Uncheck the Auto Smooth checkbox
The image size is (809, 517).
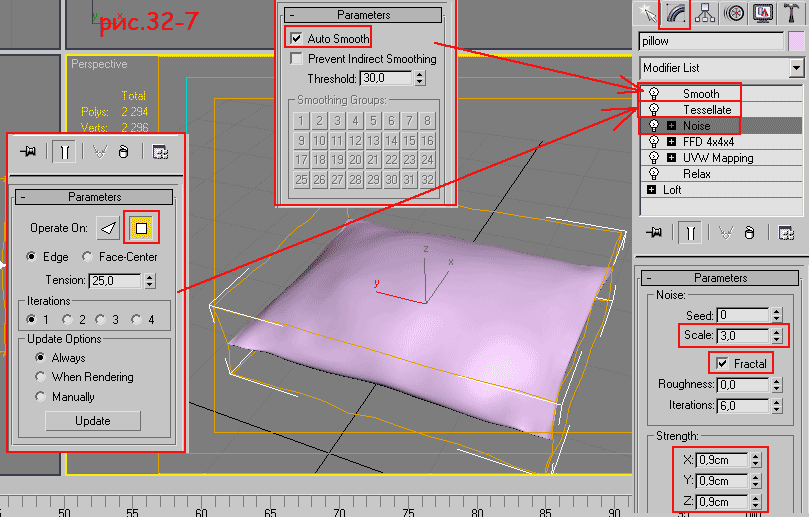point(295,38)
